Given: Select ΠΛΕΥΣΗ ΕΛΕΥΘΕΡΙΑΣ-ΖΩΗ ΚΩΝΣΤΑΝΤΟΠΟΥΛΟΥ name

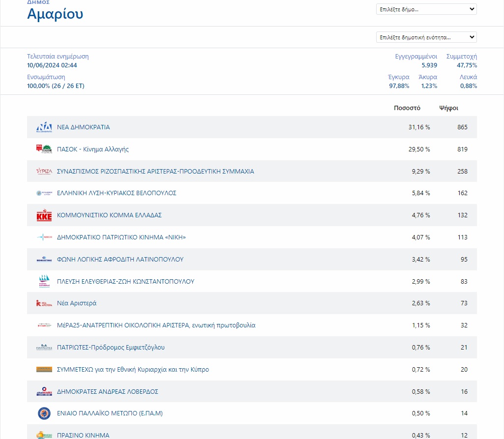Looking at the screenshot, I should point(125,282).
